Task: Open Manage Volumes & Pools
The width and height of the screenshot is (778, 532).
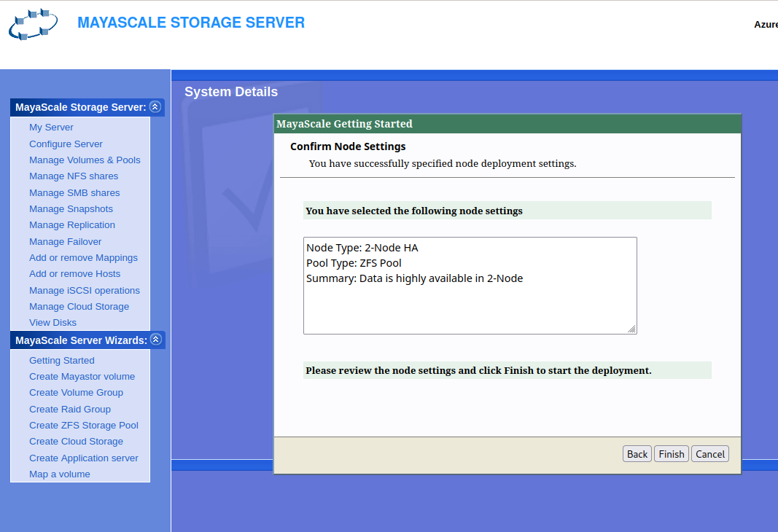Action: [85, 160]
